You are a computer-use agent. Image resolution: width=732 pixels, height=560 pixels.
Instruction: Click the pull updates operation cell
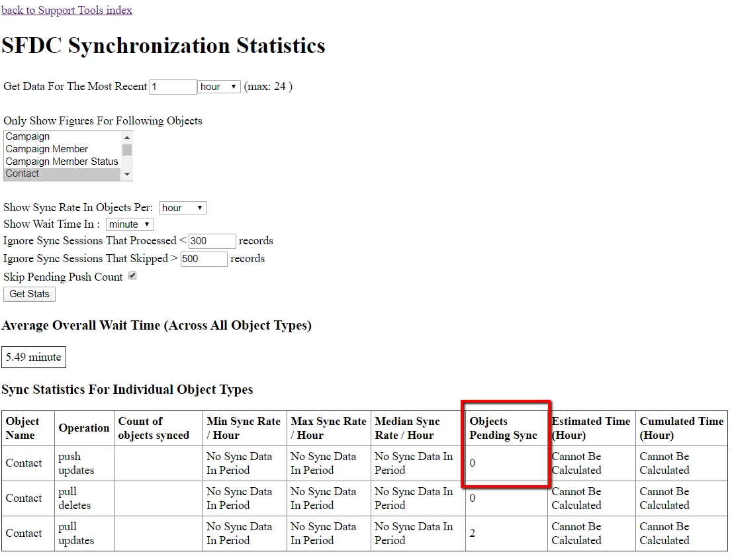(84, 534)
